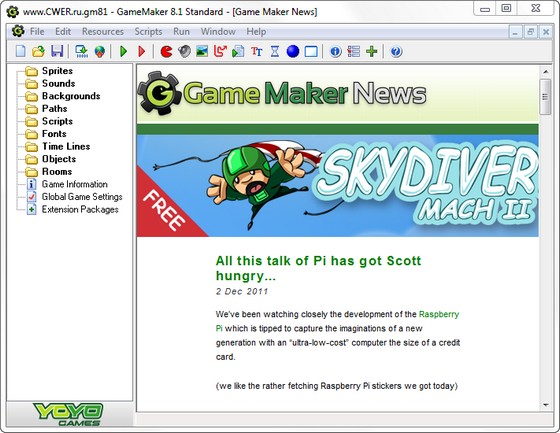This screenshot has height=433, width=560.
Task: Create a time line hourglass icon
Action: [275, 51]
